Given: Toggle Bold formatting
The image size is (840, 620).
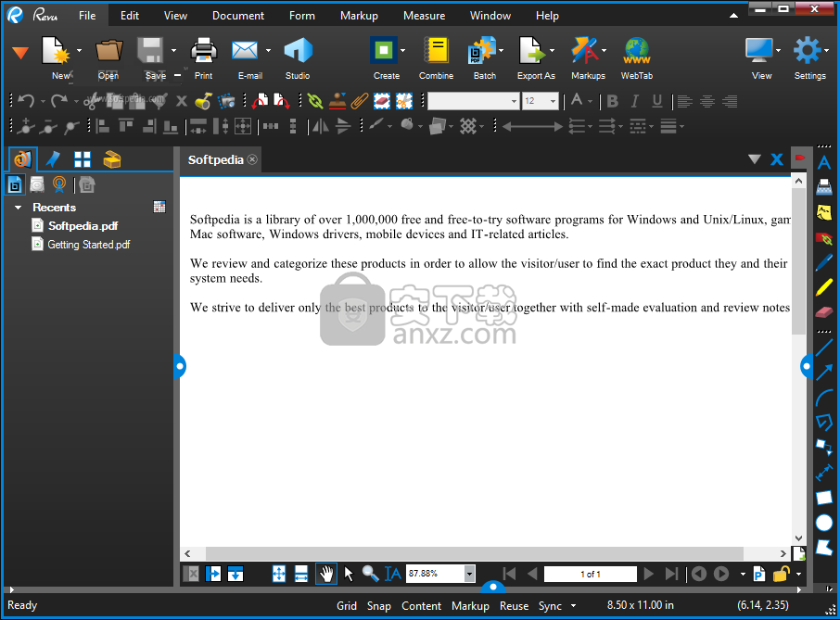Looking at the screenshot, I should tap(613, 101).
